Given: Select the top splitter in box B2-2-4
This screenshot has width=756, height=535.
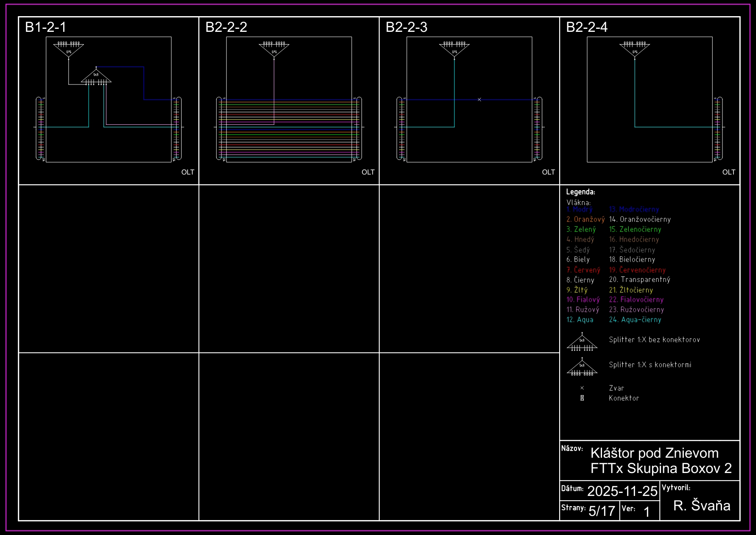Looking at the screenshot, I should pyautogui.click(x=635, y=49).
